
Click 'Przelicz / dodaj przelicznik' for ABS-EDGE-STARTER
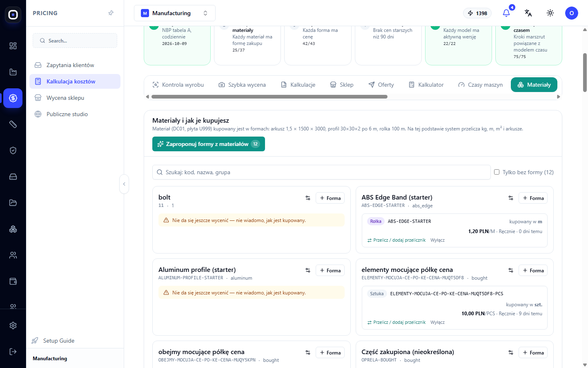coord(396,240)
